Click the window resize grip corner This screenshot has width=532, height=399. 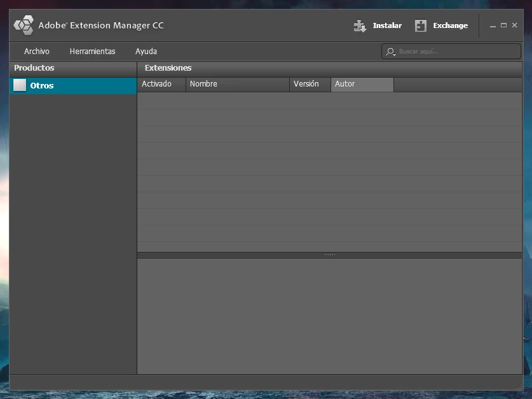tap(519, 386)
